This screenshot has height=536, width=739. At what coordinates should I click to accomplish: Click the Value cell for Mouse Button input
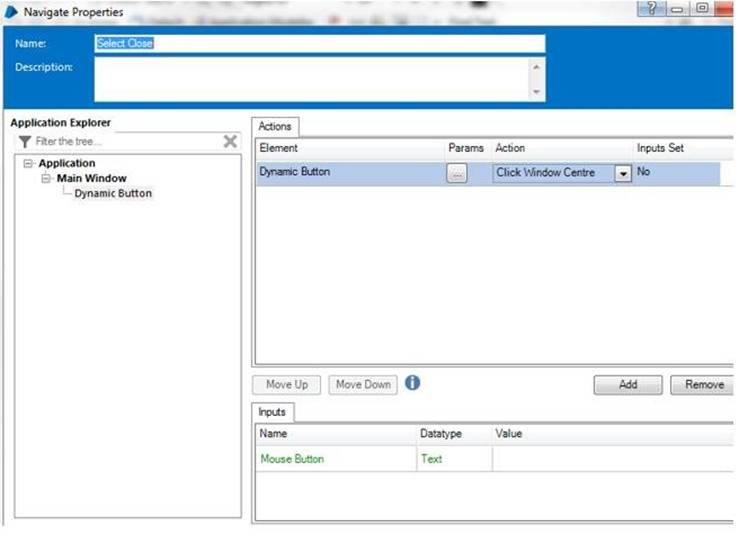tap(612, 459)
